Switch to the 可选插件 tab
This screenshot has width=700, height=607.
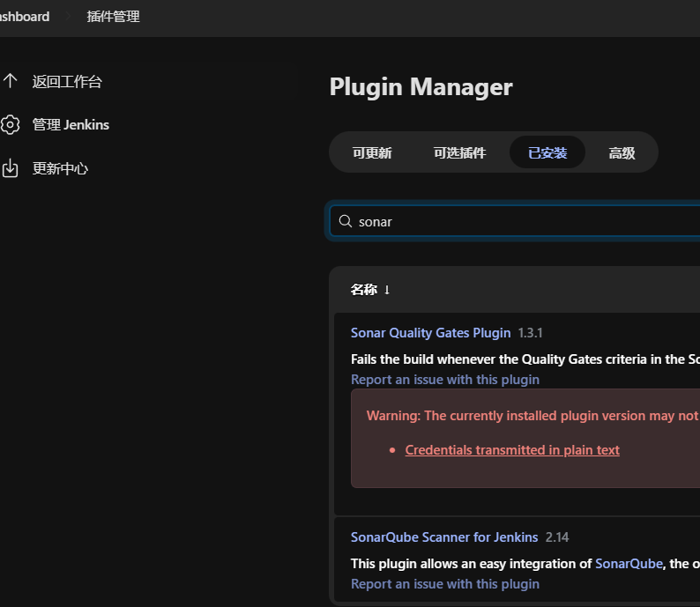tap(459, 152)
